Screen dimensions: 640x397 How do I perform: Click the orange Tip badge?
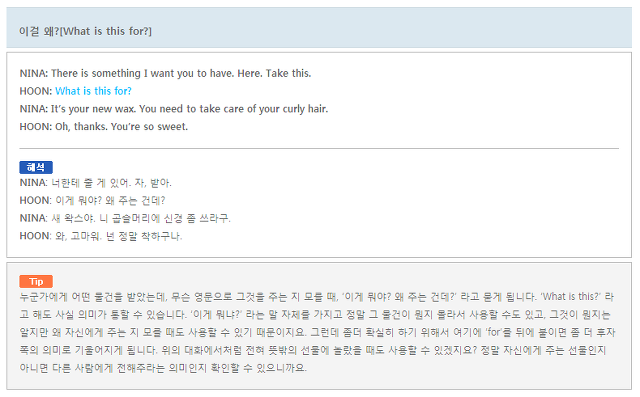[36, 282]
